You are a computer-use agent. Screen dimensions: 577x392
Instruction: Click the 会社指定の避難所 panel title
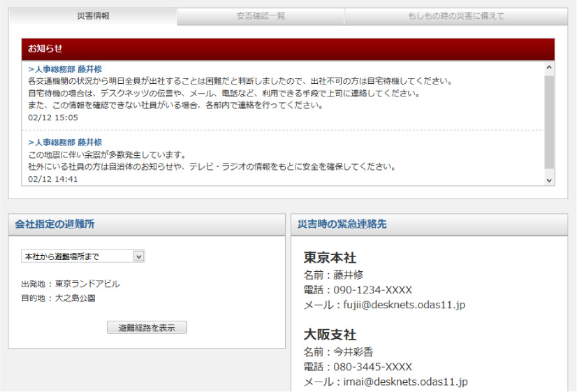tap(54, 224)
